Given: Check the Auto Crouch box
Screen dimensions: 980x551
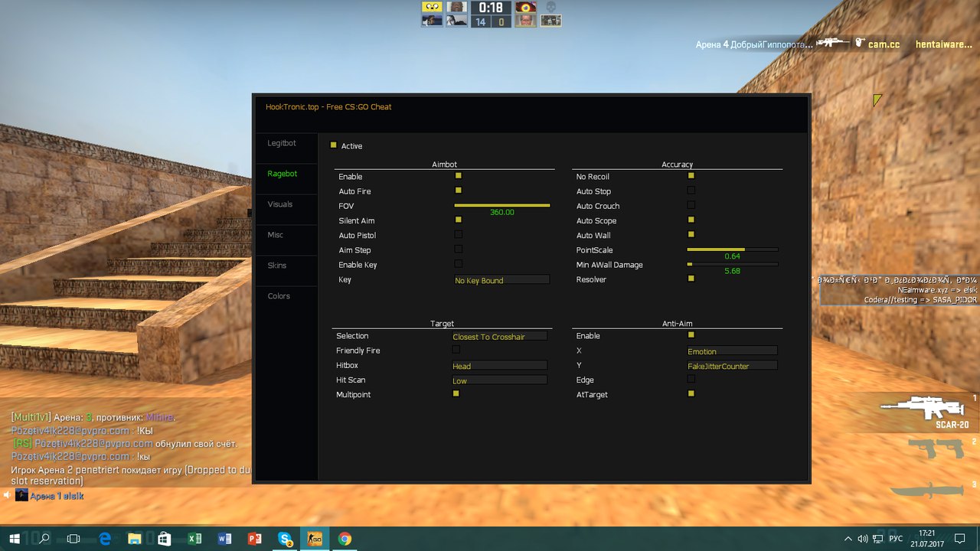Looking at the screenshot, I should [x=691, y=204].
